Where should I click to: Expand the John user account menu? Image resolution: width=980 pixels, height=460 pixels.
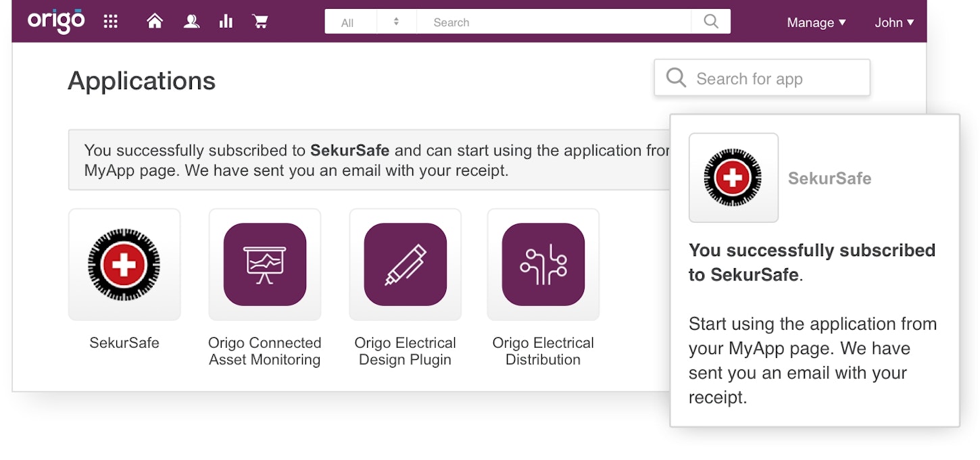point(893,22)
